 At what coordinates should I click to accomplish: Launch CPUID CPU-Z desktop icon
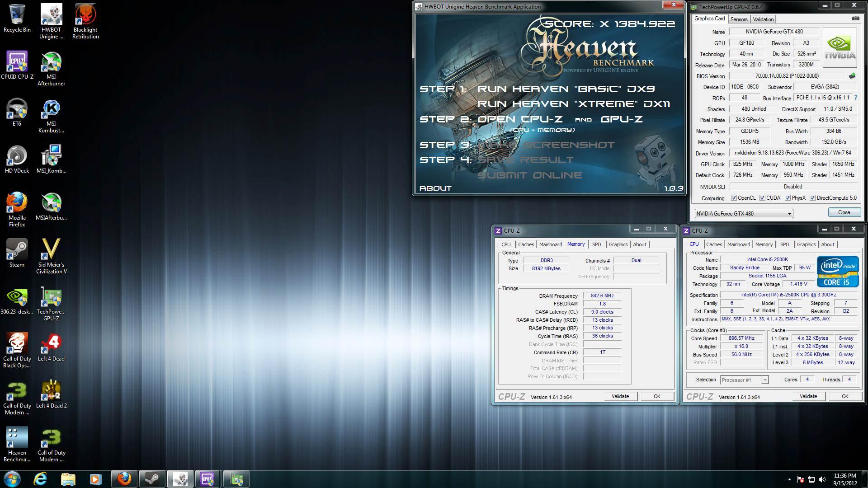point(17,66)
